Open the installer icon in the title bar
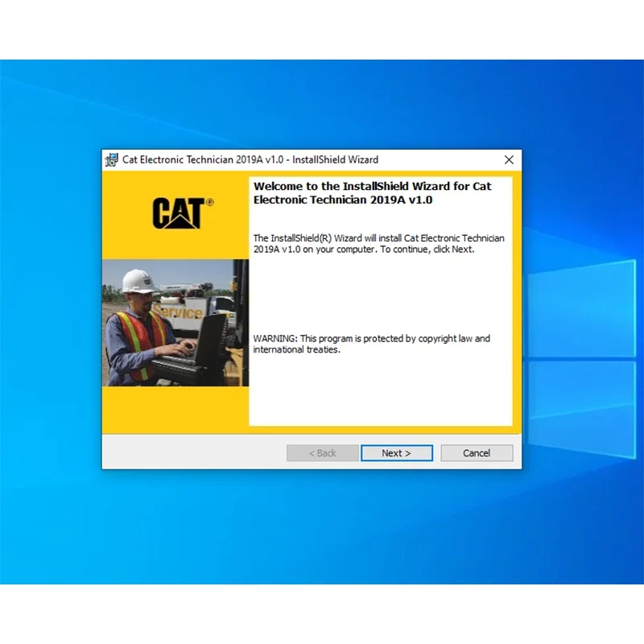Image resolution: width=644 pixels, height=644 pixels. coord(111,159)
